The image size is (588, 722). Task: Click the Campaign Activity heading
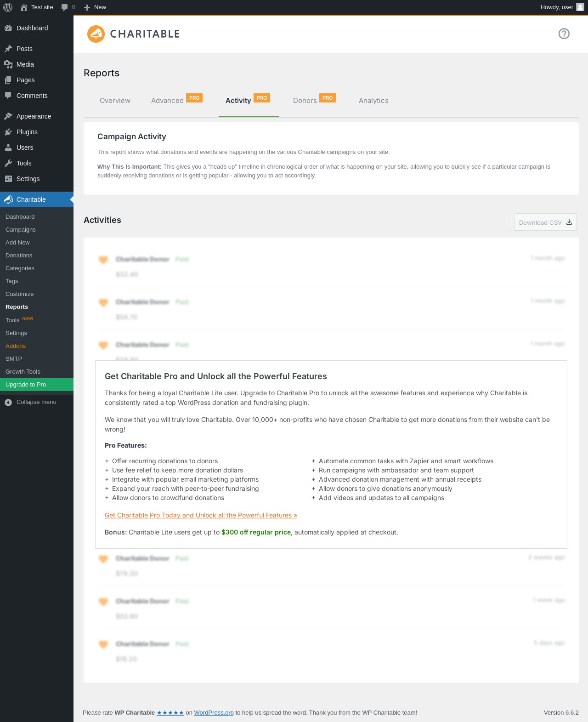[x=132, y=136]
